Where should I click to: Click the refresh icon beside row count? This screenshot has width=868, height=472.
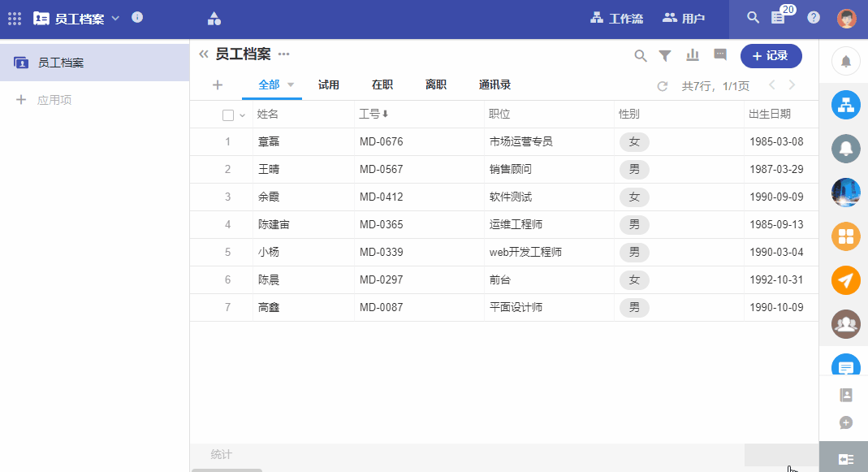pyautogui.click(x=662, y=85)
